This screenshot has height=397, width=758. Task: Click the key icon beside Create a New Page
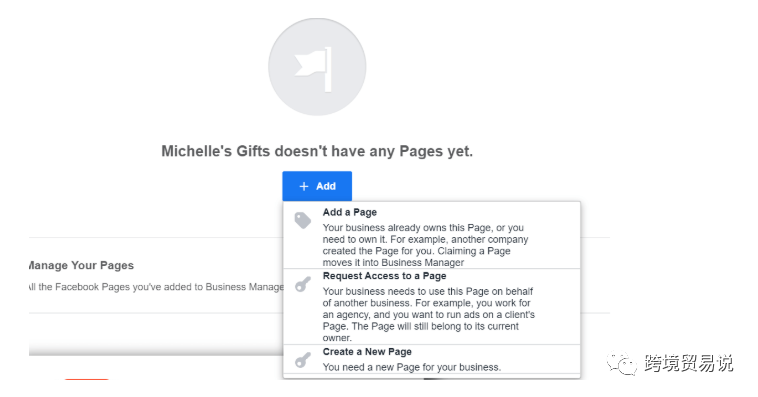tap(303, 360)
